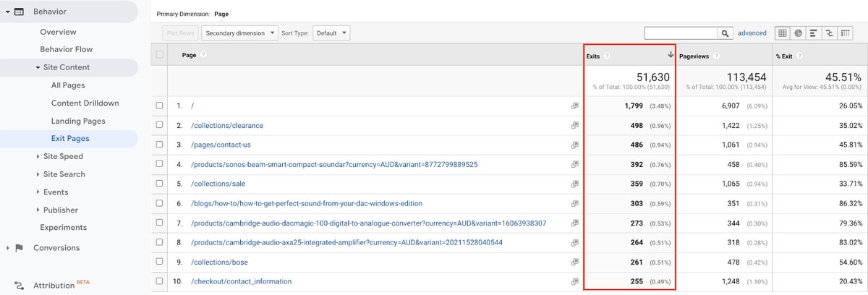Tick checkbox for /collections/bose row

(x=160, y=262)
